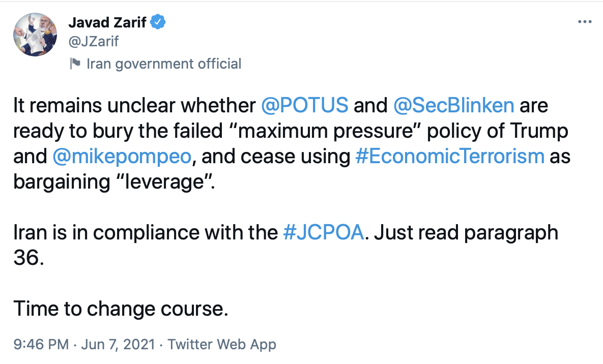The image size is (603, 364).
Task: Click the "Iran government official" label
Action: 164,64
